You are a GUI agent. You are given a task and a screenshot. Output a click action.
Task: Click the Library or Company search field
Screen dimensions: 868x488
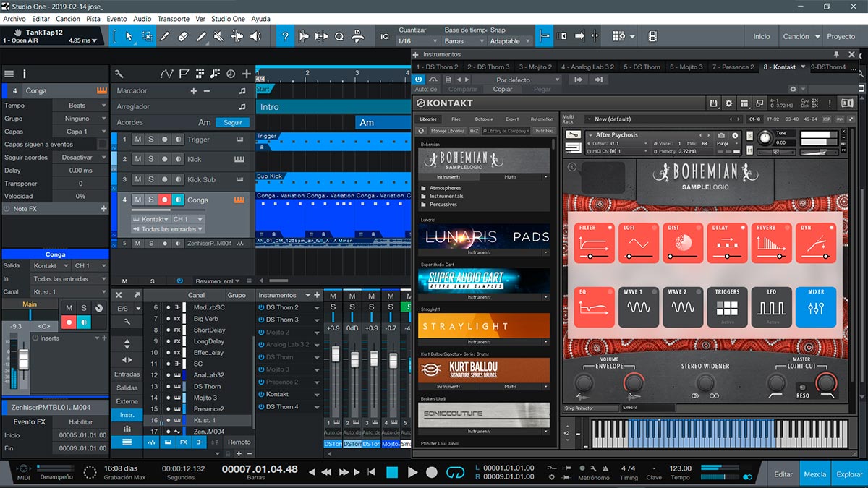(x=506, y=131)
